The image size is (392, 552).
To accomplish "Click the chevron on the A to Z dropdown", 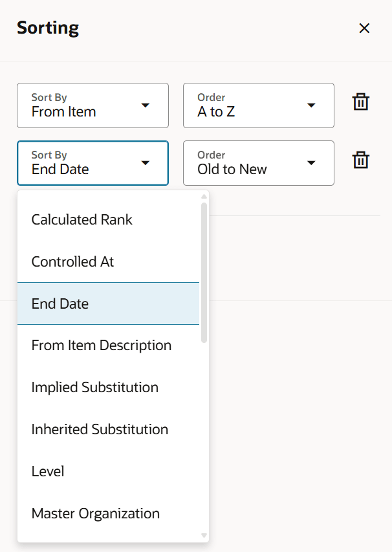I will [x=311, y=105].
